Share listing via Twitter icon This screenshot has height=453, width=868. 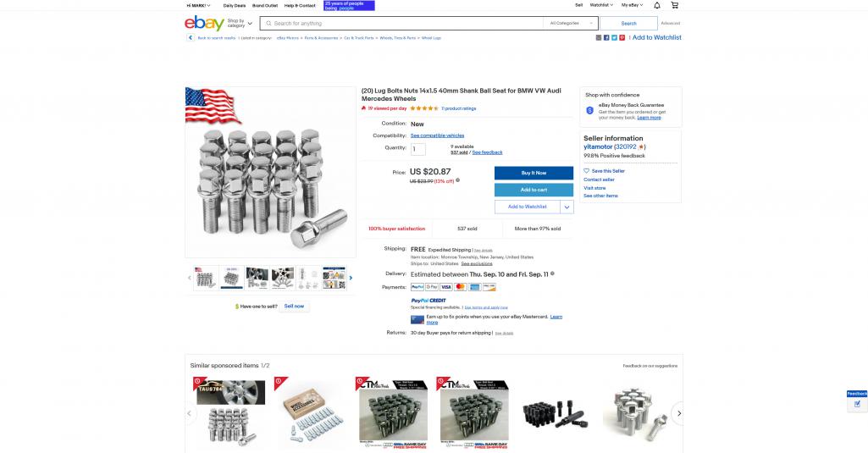pos(614,37)
